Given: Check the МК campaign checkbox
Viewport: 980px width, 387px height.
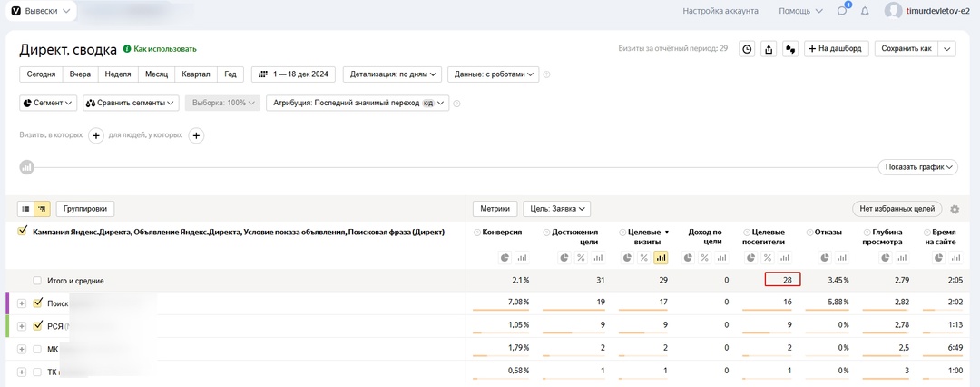Looking at the screenshot, I should [37, 349].
